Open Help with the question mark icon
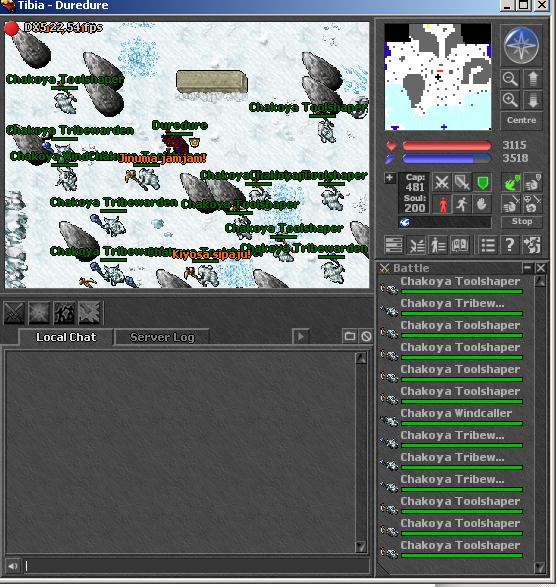The image size is (557, 587). click(x=510, y=246)
